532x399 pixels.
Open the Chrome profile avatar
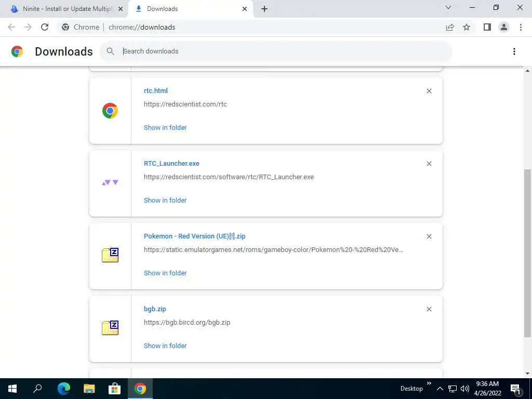tap(504, 27)
